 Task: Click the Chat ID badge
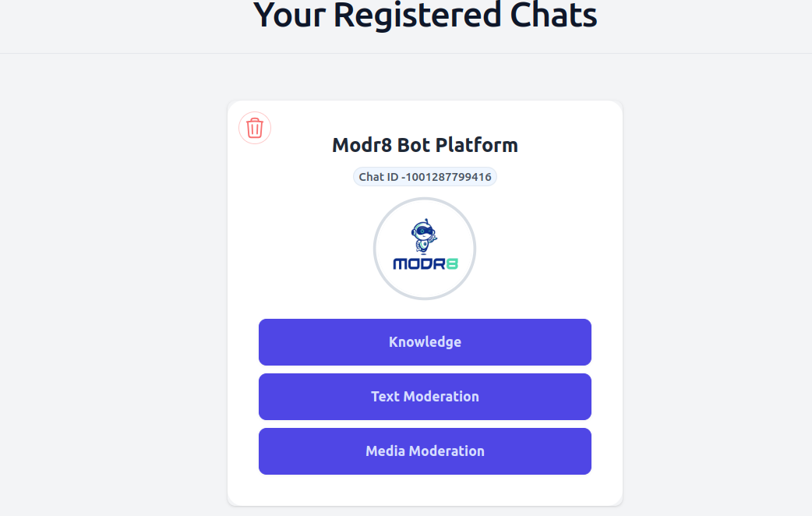(425, 177)
